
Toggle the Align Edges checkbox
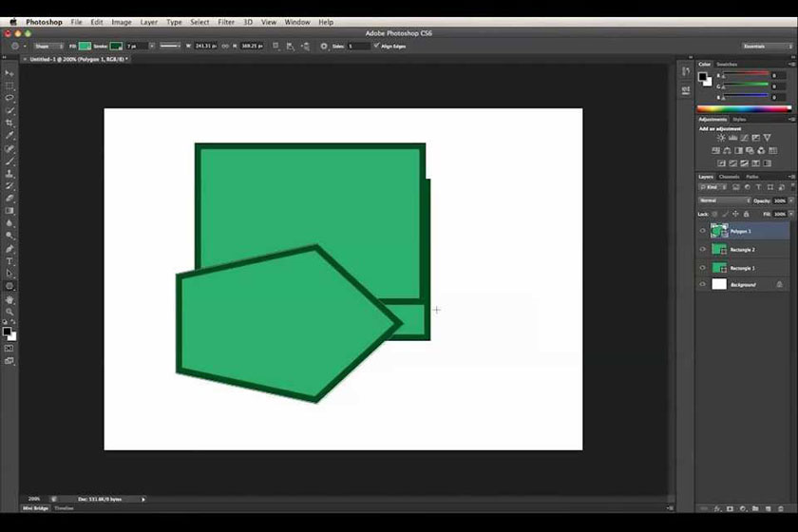point(376,46)
